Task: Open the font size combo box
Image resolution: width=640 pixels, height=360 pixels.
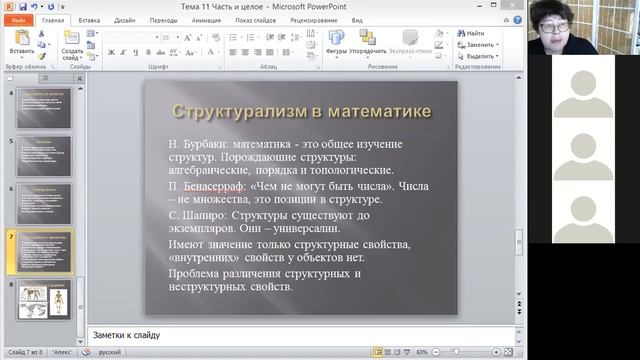Action: point(171,38)
